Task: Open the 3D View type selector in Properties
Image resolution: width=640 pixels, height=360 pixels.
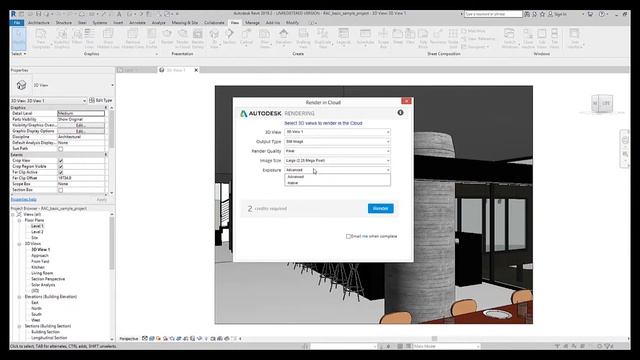Action: pos(63,85)
